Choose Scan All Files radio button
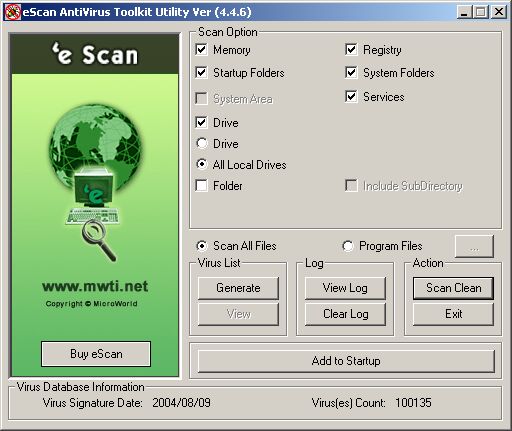The image size is (512, 431). tap(202, 246)
